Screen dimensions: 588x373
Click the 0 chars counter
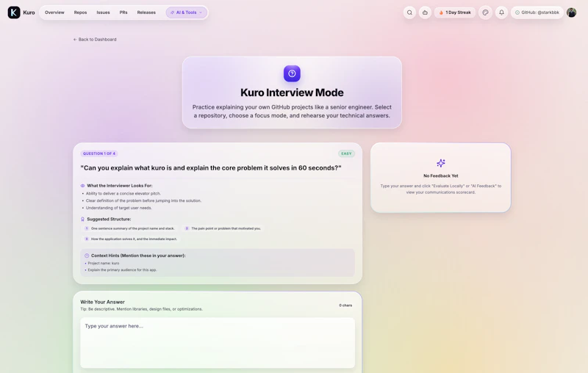pos(345,305)
